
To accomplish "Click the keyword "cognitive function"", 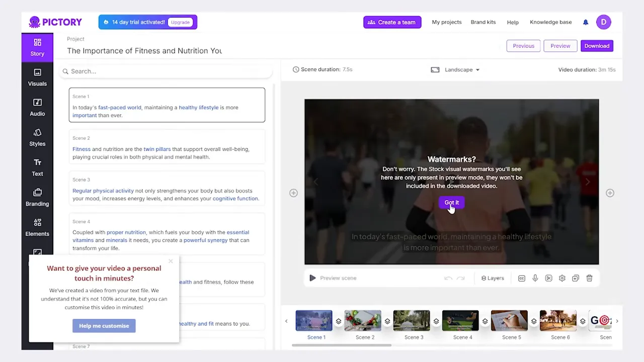I will click(235, 199).
